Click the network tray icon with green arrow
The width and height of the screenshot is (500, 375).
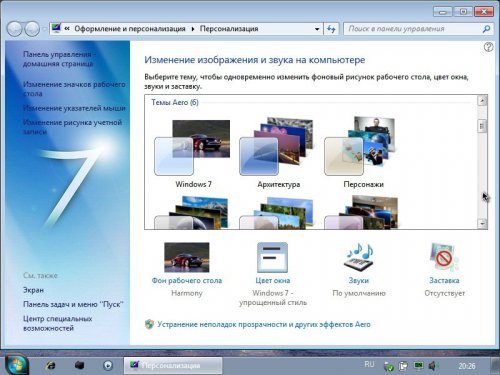coord(389,366)
